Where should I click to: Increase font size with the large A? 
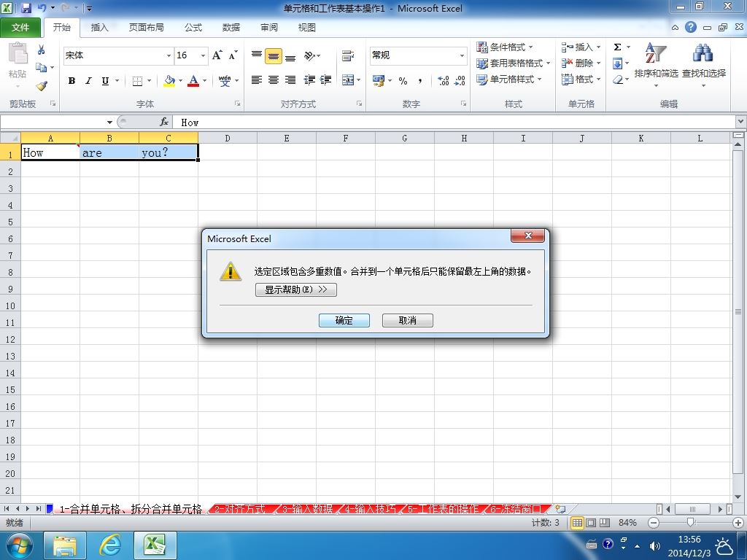pos(217,55)
